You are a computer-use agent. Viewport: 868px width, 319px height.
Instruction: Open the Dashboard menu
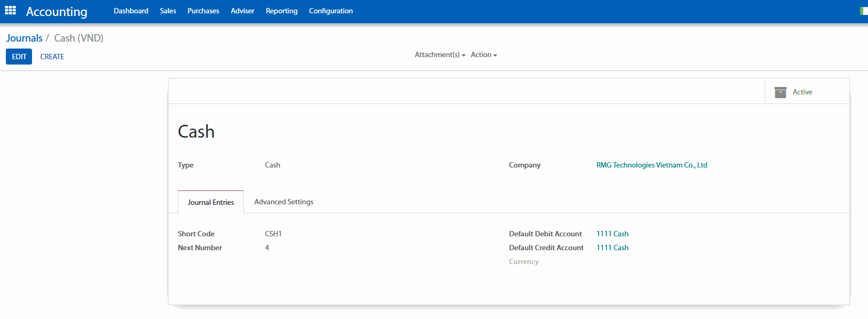(x=131, y=11)
